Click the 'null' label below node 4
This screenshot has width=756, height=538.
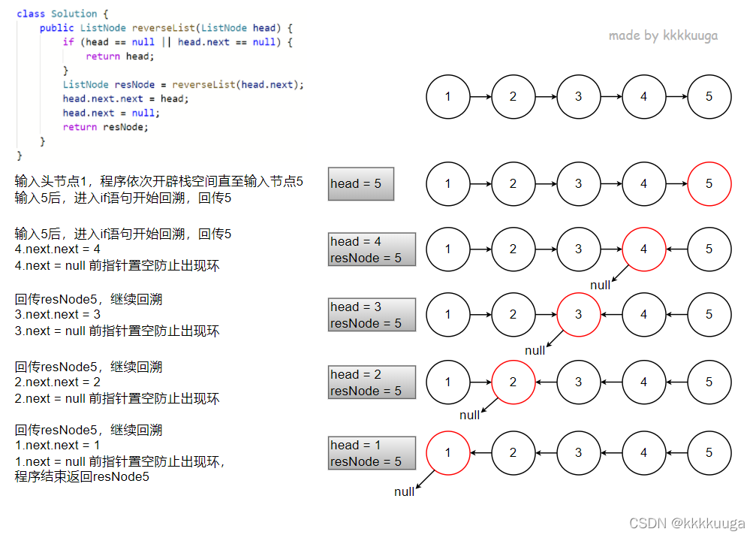[600, 286]
